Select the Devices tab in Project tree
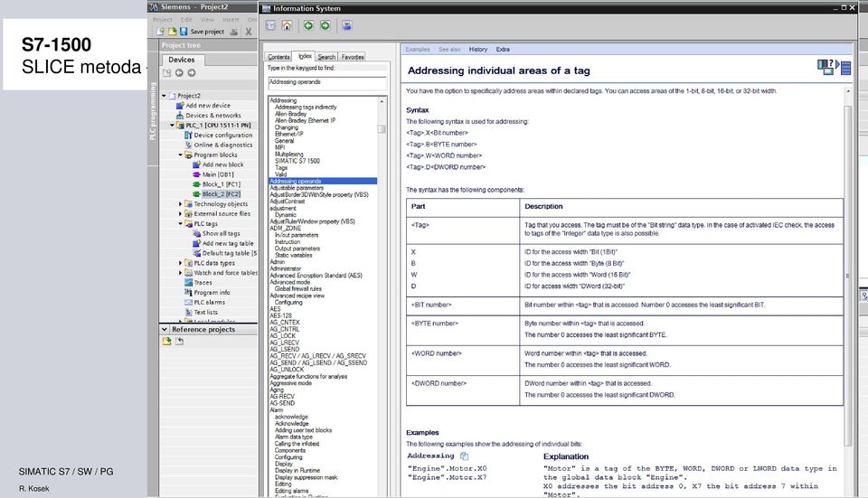 click(182, 60)
